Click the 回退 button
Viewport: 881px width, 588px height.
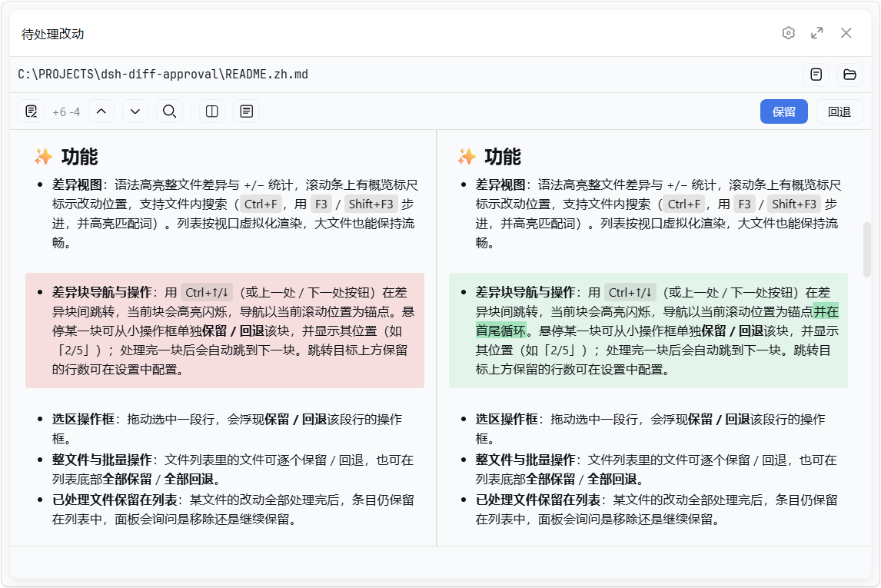(x=839, y=111)
